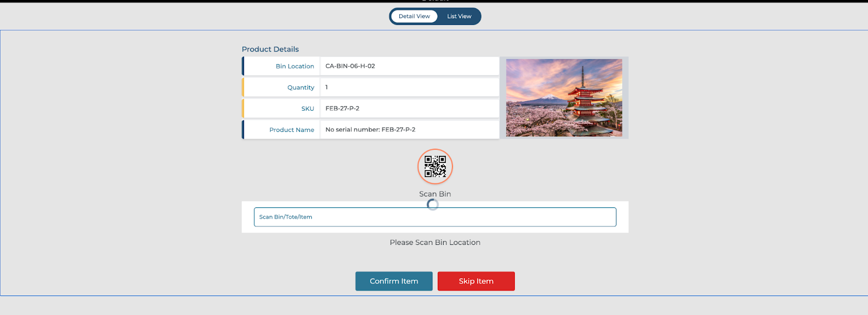Click the loading spinner above the scan field

coord(432,205)
